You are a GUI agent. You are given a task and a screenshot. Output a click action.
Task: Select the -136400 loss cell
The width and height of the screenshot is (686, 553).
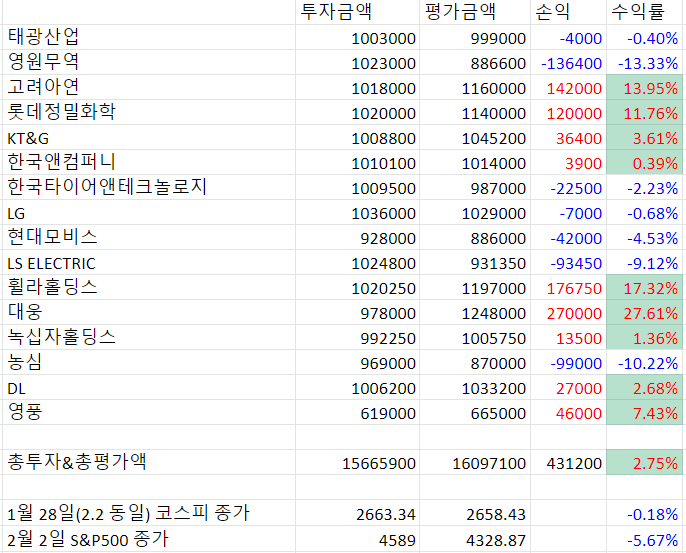click(568, 62)
